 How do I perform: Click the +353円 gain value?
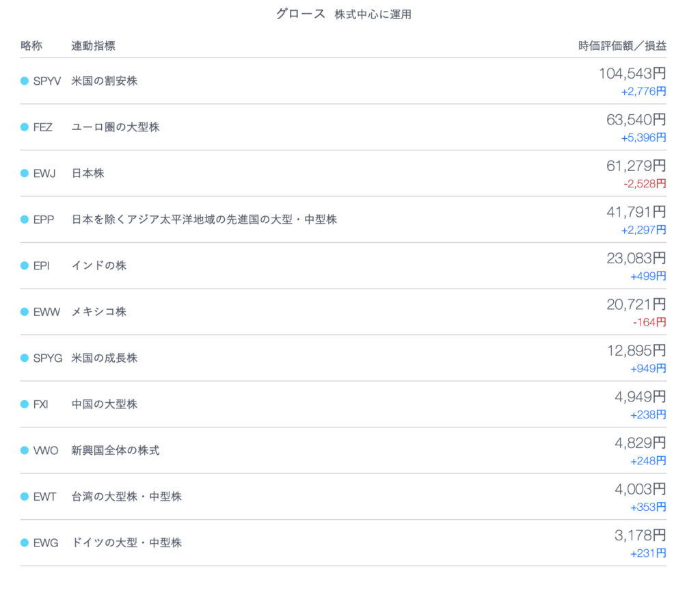(648, 508)
